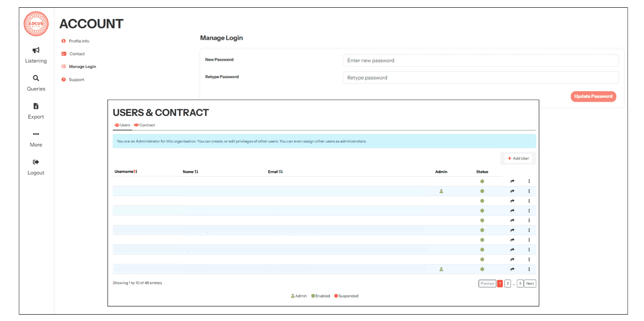Go to page 2 of users

pyautogui.click(x=507, y=284)
